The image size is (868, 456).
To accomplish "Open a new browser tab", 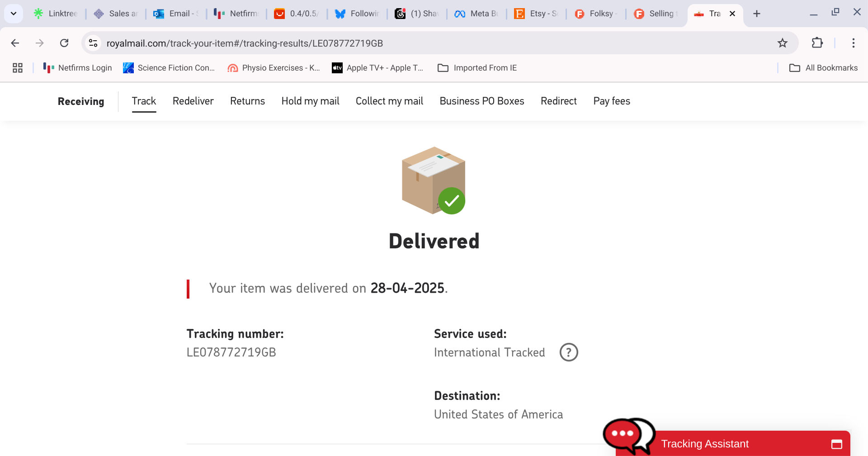I will (x=757, y=14).
